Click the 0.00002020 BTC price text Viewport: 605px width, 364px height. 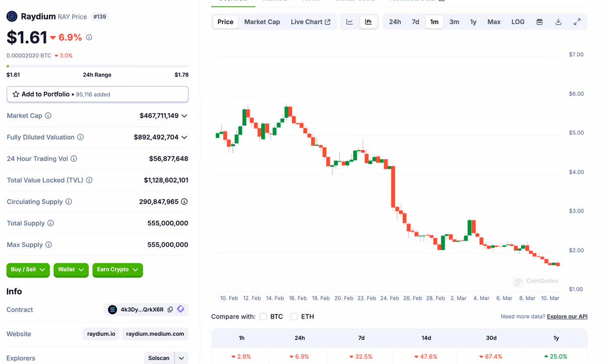29,55
